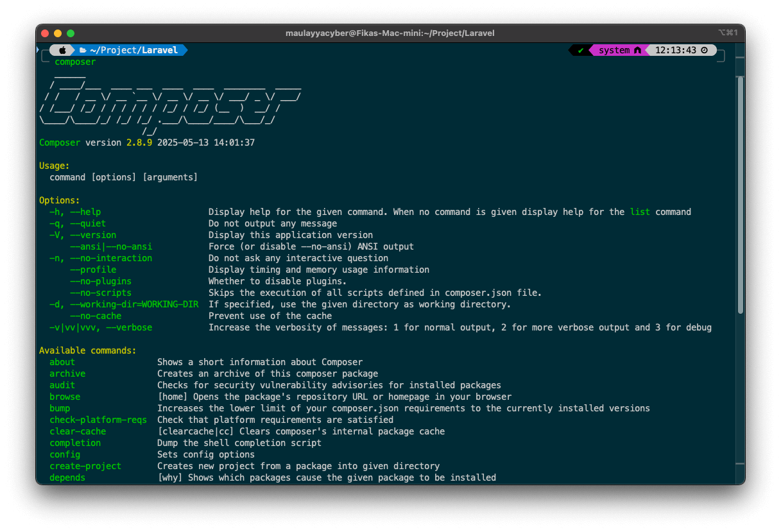Viewport: 781px width, 532px height.
Task: Click the Apple logo prompt segment
Action: click(x=62, y=50)
